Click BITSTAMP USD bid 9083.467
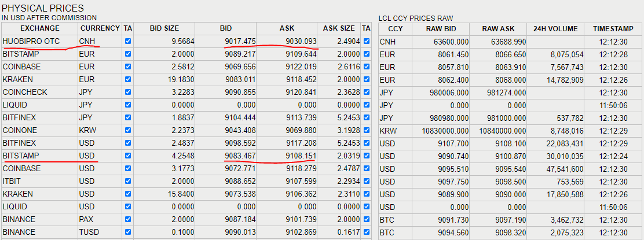The image size is (644, 240). 240,156
